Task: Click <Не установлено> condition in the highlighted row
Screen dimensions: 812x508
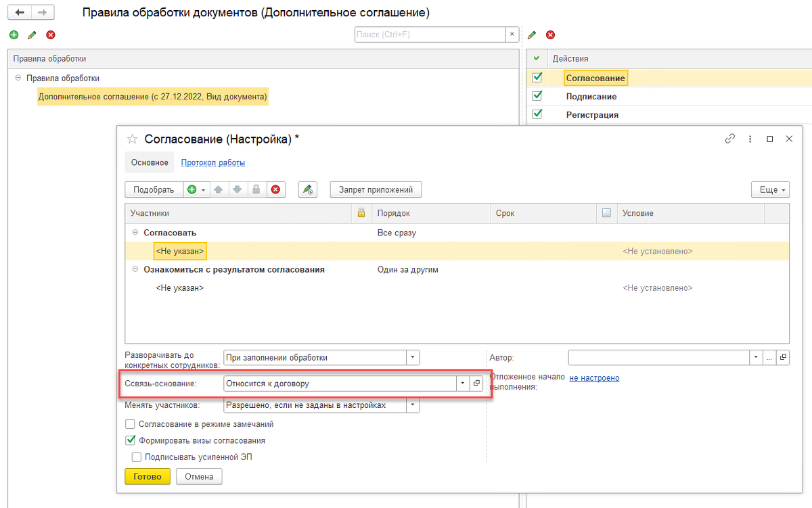Action: point(658,251)
